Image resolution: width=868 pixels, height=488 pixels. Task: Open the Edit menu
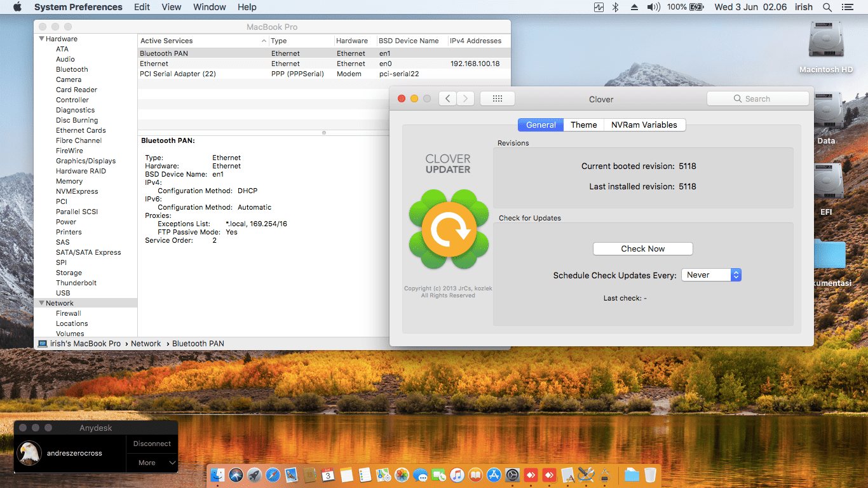[x=142, y=7]
